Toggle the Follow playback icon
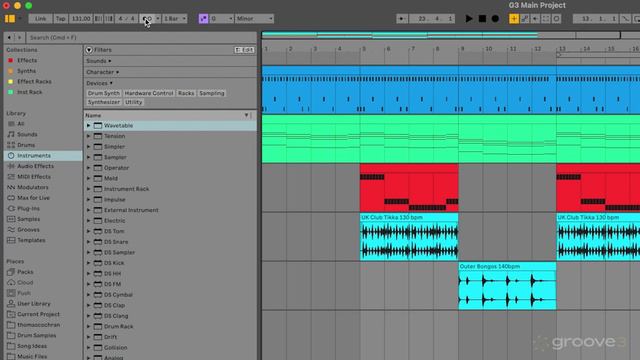Screen dimensions: 640x360 click(x=402, y=18)
